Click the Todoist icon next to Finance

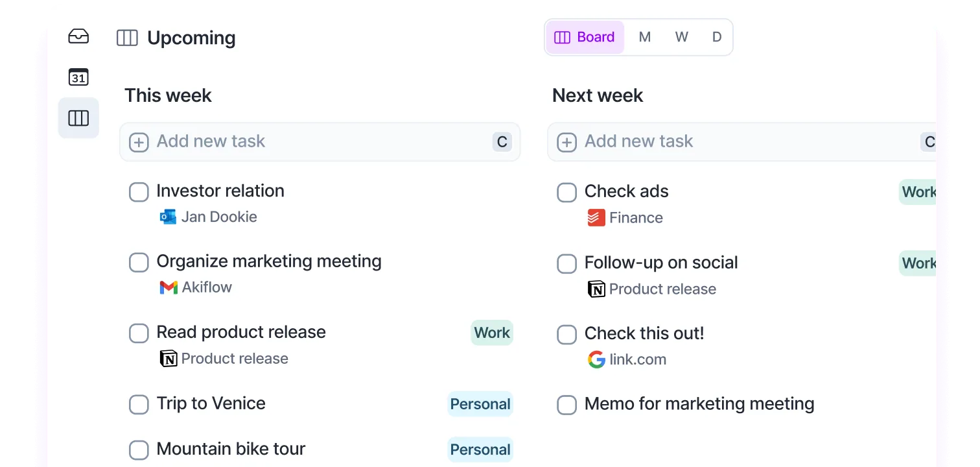pos(596,217)
